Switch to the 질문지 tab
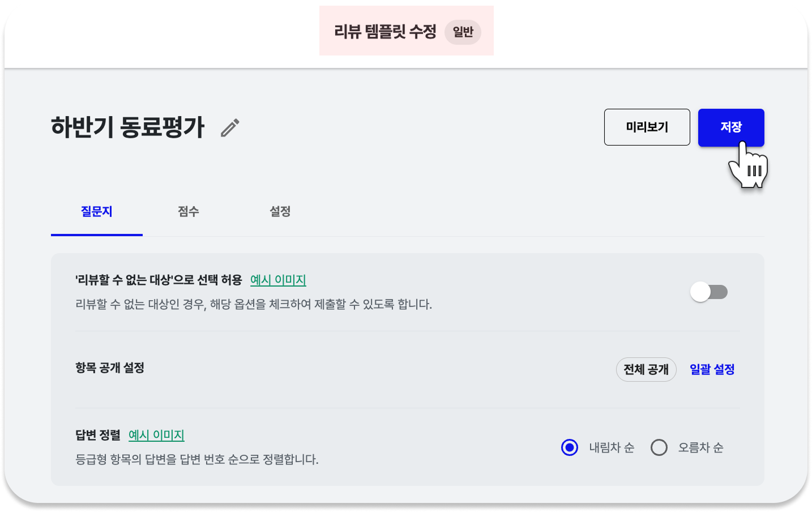This screenshot has height=512, width=812. (97, 212)
